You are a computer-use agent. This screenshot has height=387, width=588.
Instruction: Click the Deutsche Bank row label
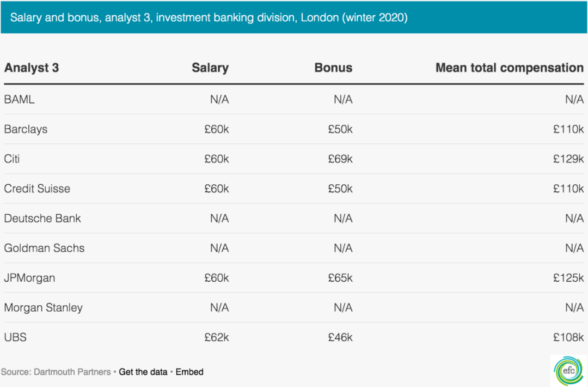point(42,219)
